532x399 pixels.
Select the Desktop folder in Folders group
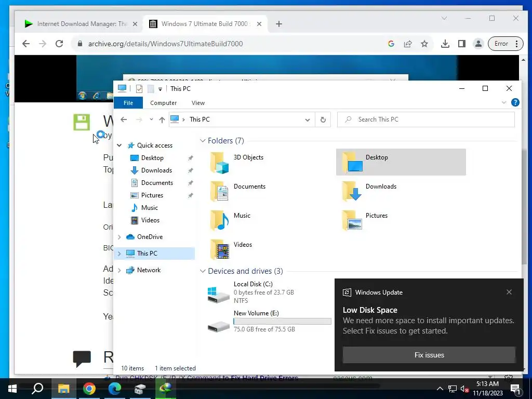[x=401, y=162]
